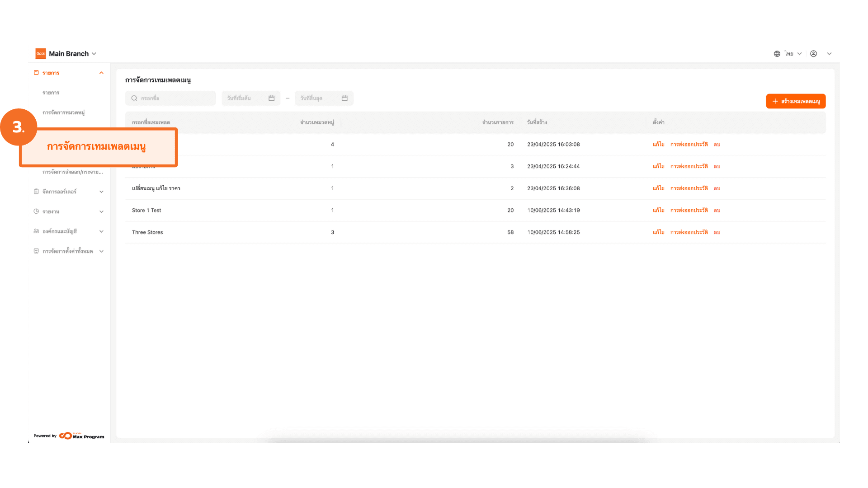Click the กรอกชื่อ search input field
This screenshot has height=488, width=868.
point(175,99)
